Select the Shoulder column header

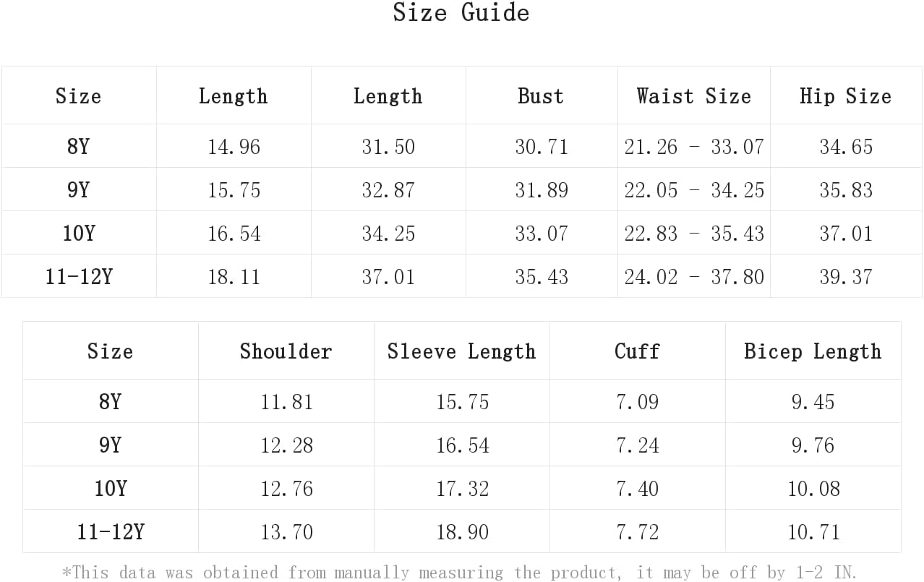coord(286,351)
